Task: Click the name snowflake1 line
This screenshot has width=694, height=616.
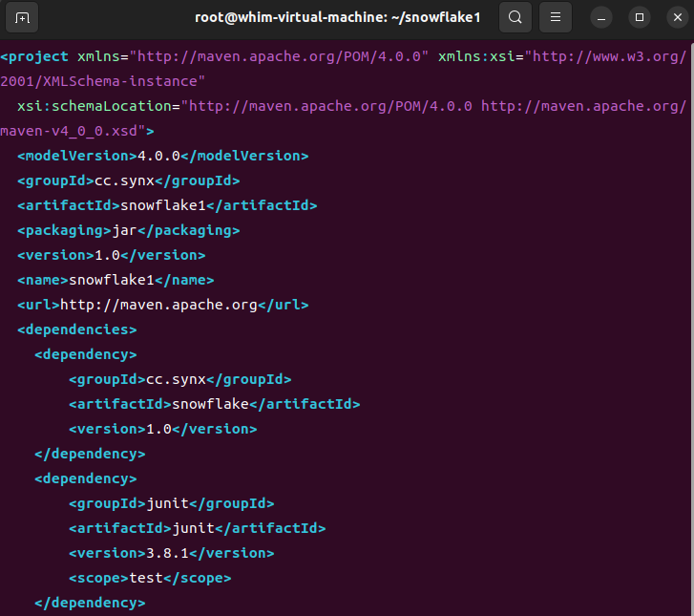Action: 116,280
